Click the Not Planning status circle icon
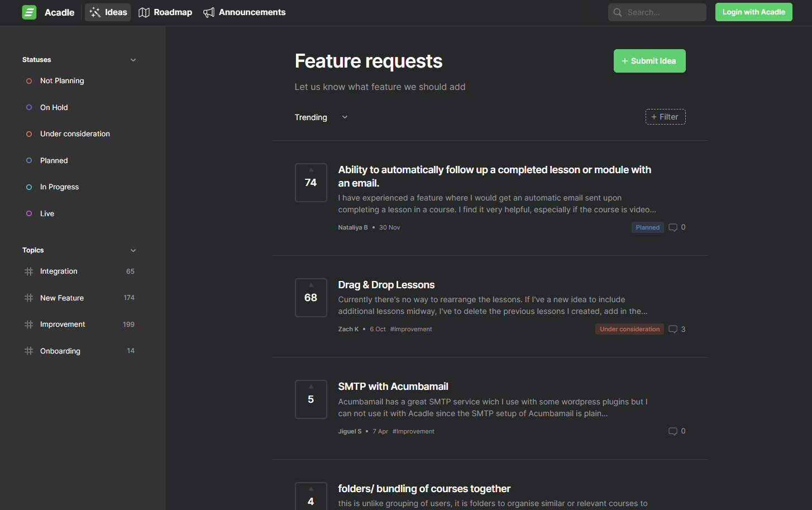The height and width of the screenshot is (510, 812). [x=29, y=81]
